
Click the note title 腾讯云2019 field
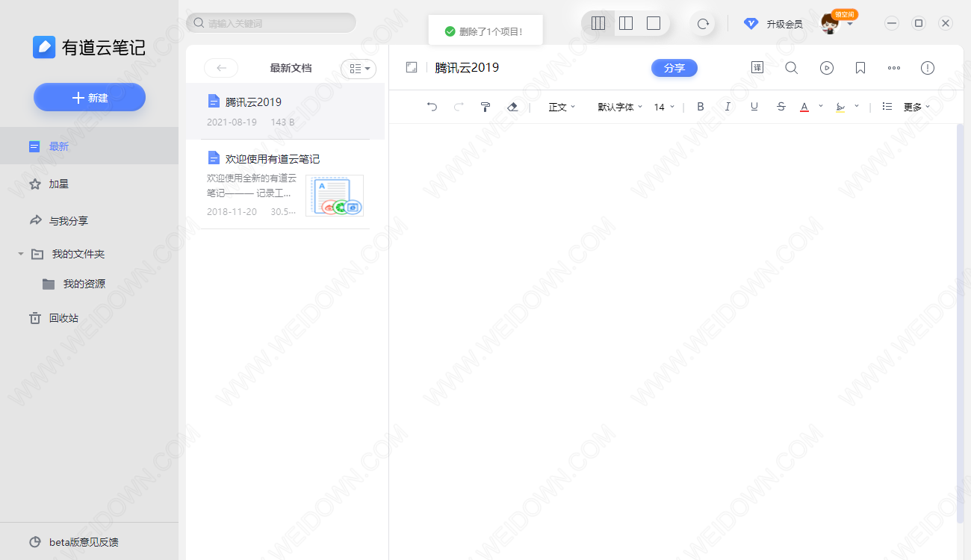pos(467,67)
